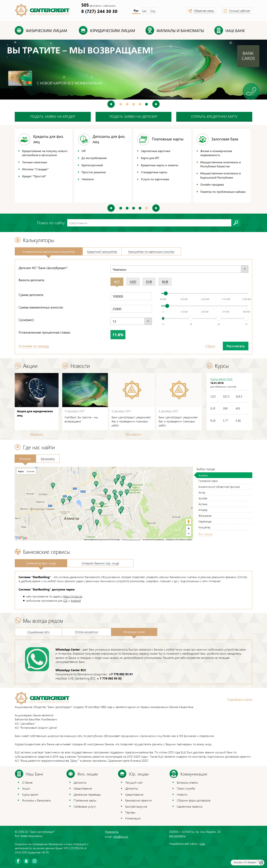Click the Залоговая база house icon
The image size is (267, 868).
pyautogui.click(x=202, y=139)
